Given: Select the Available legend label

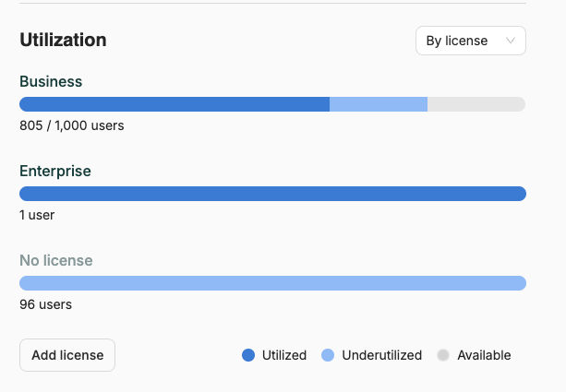Looking at the screenshot, I should [484, 355].
